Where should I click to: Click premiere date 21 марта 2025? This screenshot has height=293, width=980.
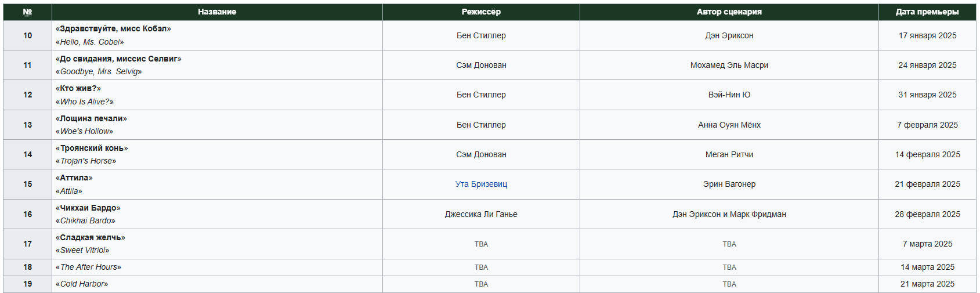tap(927, 284)
